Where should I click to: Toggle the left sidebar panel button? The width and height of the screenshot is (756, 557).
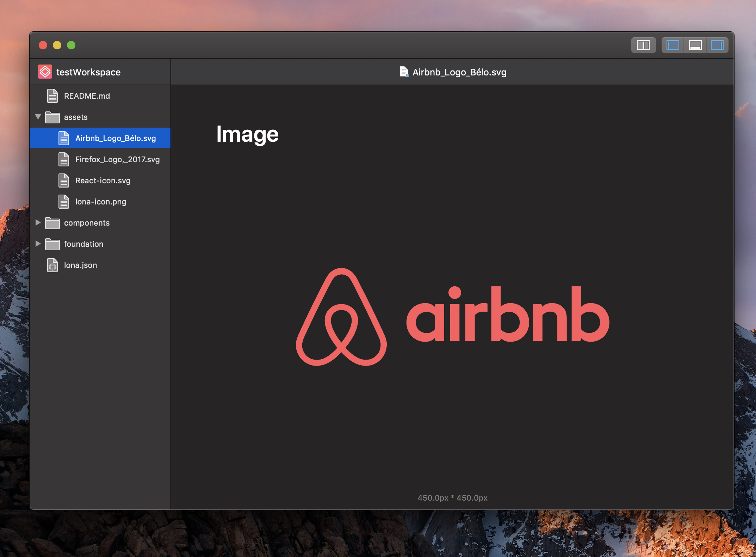[673, 45]
